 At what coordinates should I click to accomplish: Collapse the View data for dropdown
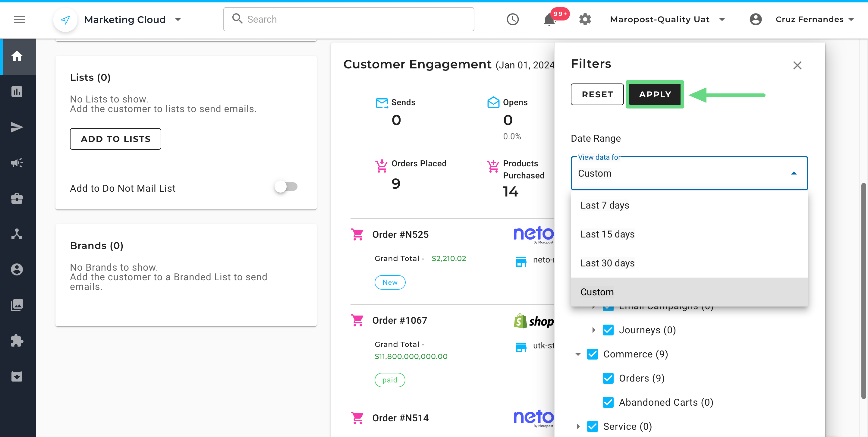[x=794, y=173]
